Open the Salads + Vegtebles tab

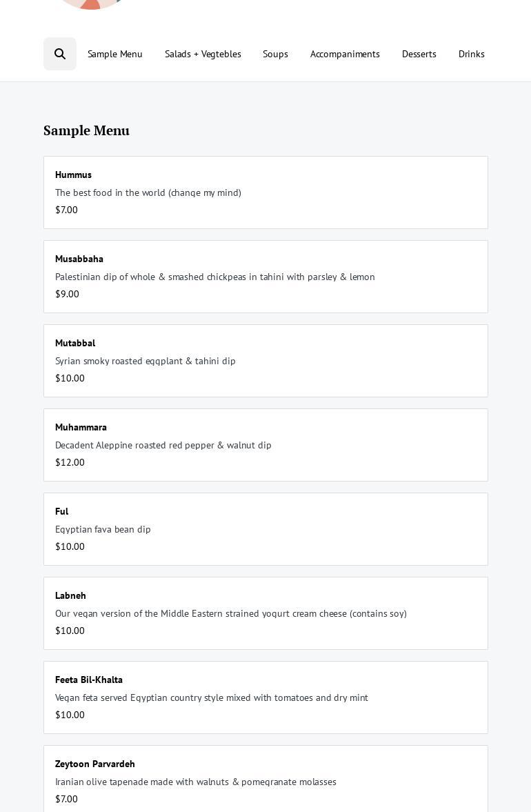click(x=203, y=54)
